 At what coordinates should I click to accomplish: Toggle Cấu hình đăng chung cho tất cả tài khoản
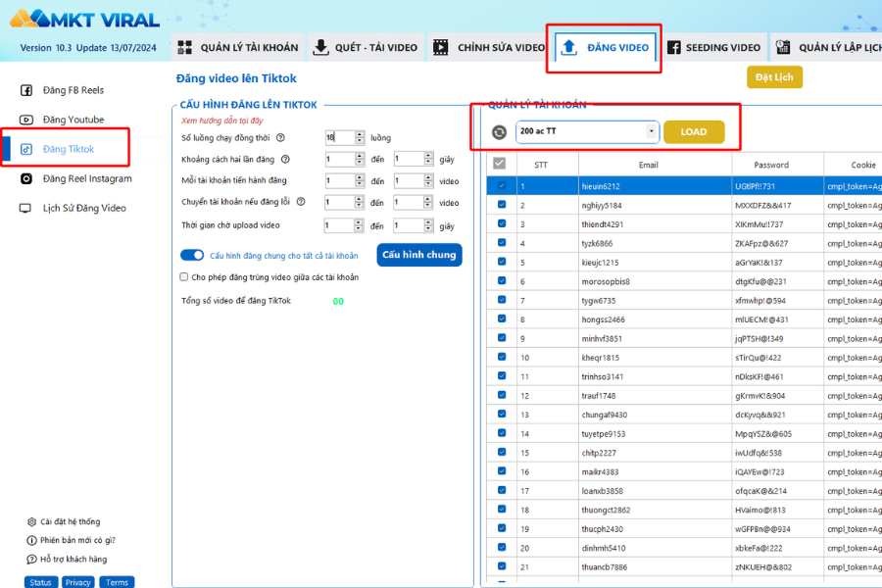(x=192, y=255)
